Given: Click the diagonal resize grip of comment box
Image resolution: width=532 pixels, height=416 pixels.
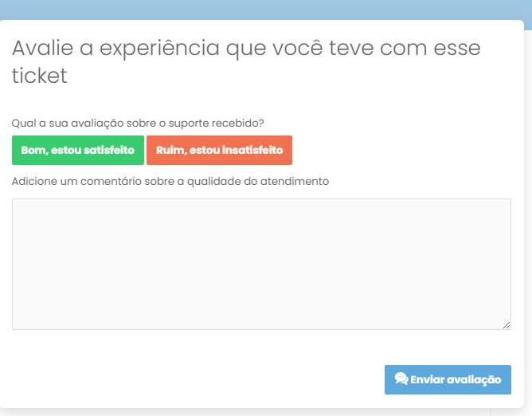Looking at the screenshot, I should click(x=507, y=325).
